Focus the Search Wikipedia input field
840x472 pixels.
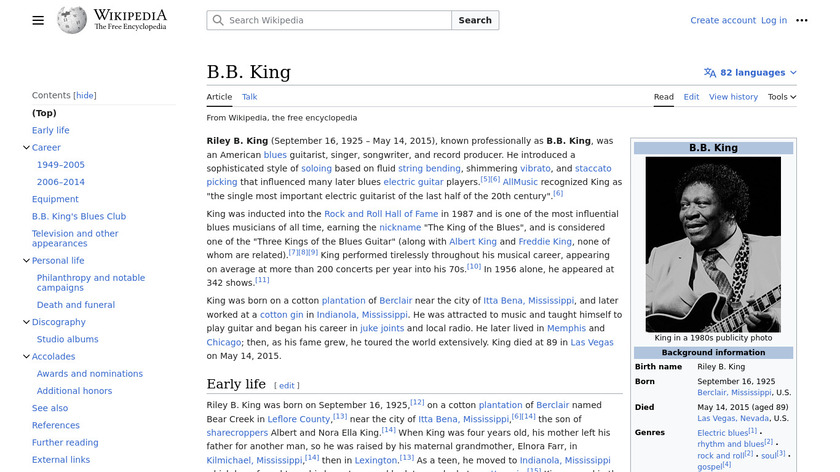pos(329,20)
